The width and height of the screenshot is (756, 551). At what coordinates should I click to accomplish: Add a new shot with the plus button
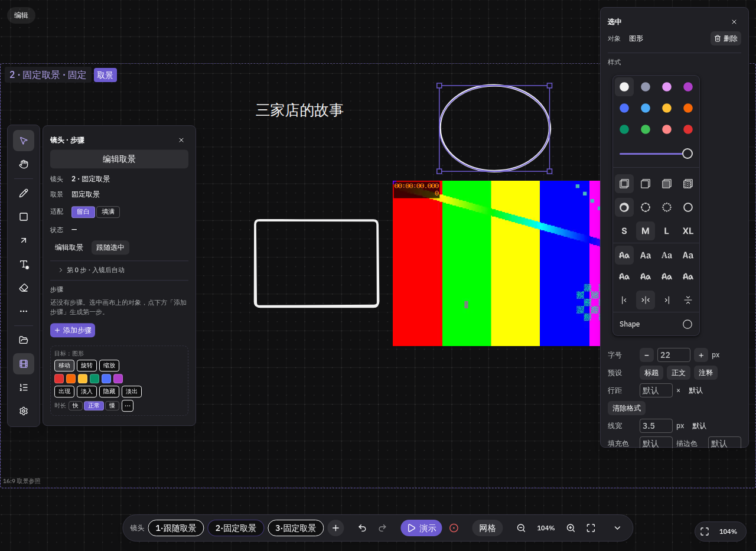coord(335,528)
